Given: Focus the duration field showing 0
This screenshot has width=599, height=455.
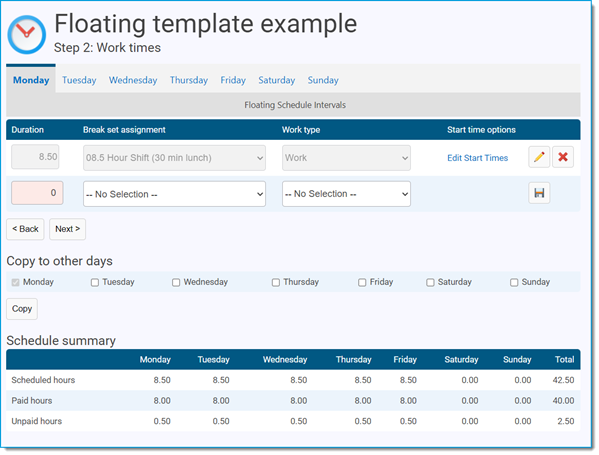Looking at the screenshot, I should pyautogui.click(x=37, y=193).
